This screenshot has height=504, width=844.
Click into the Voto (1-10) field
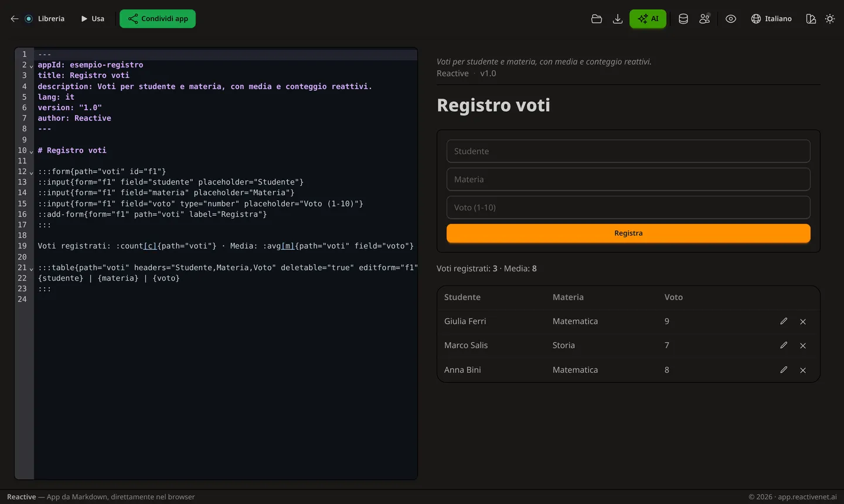click(x=628, y=207)
